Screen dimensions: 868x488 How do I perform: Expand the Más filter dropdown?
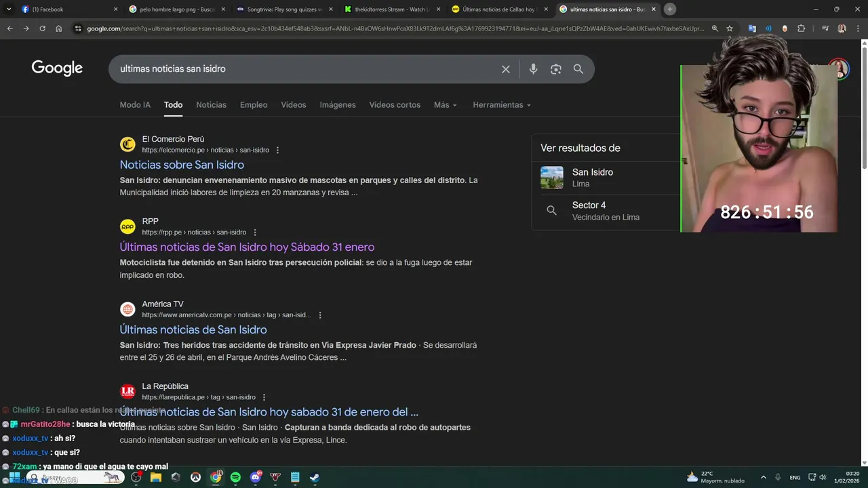pyautogui.click(x=446, y=105)
